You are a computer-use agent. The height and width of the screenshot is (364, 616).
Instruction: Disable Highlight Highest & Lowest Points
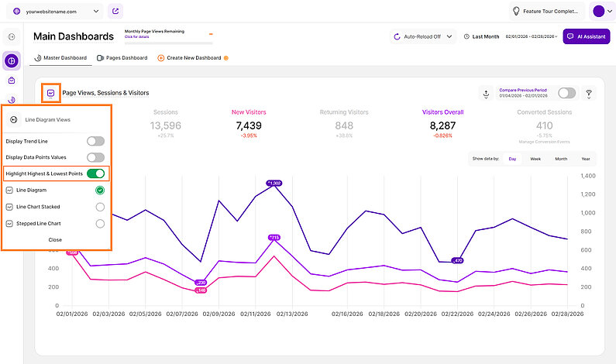pos(95,173)
